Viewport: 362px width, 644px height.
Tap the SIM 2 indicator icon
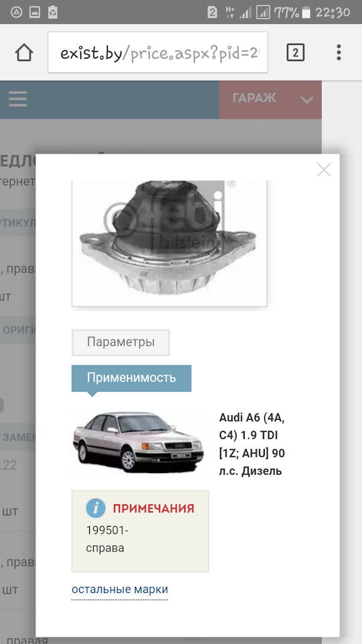(x=213, y=12)
